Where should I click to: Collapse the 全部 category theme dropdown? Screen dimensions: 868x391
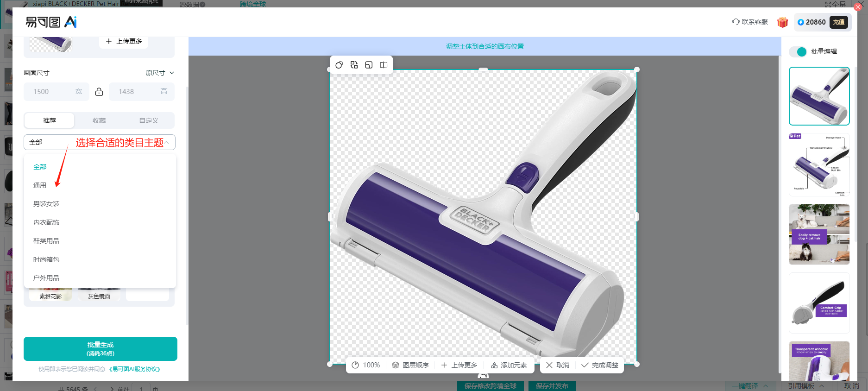[166, 142]
